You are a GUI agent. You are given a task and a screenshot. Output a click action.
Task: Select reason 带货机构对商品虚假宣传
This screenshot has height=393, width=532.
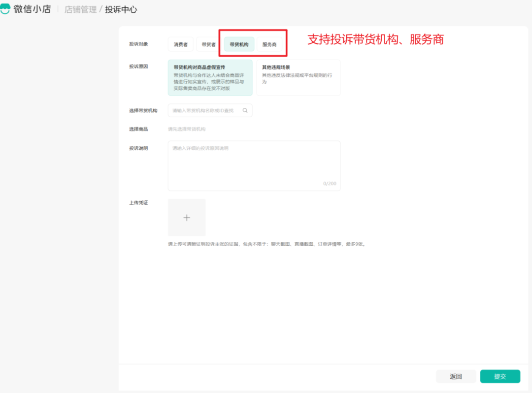click(x=210, y=77)
